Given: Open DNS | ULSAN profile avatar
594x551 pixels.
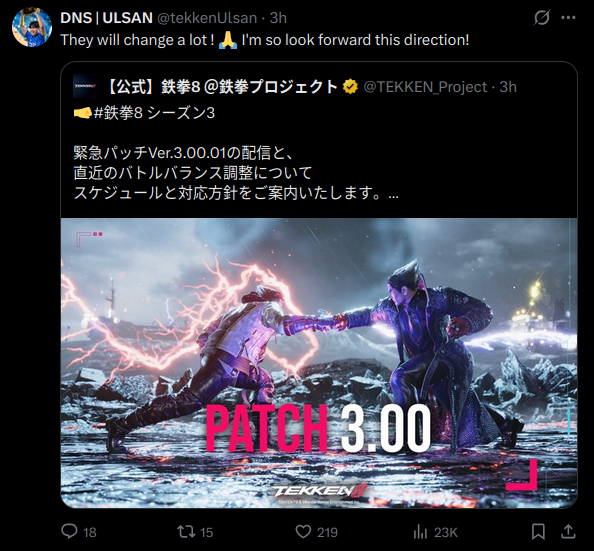Looking at the screenshot, I should coord(32,27).
